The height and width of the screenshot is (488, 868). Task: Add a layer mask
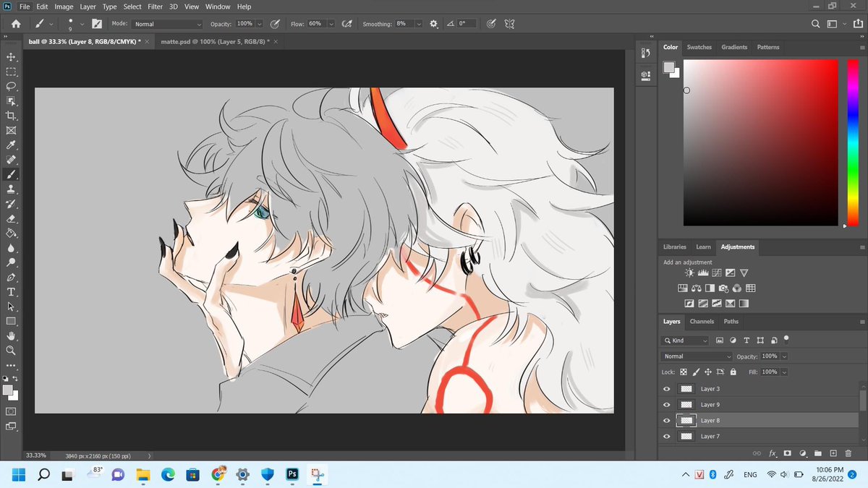788,453
